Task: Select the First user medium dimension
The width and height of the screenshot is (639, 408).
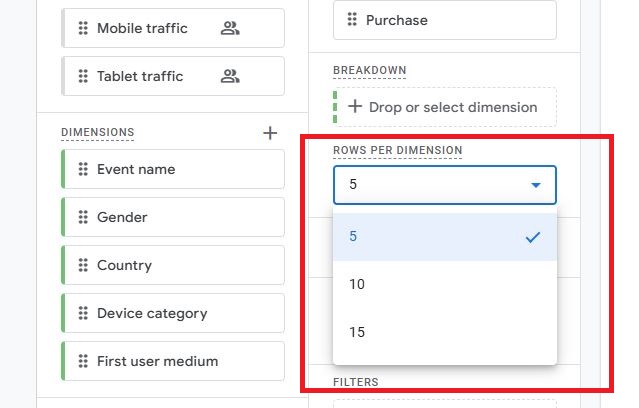Action: click(173, 362)
